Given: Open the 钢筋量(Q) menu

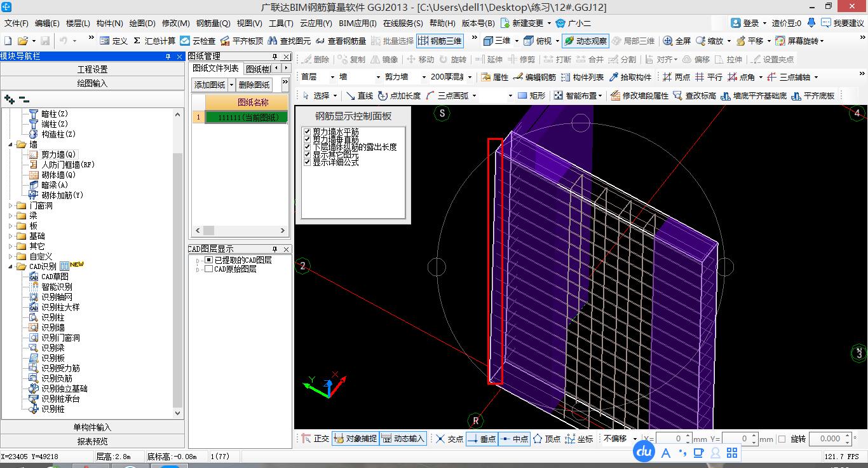Looking at the screenshot, I should pos(213,24).
